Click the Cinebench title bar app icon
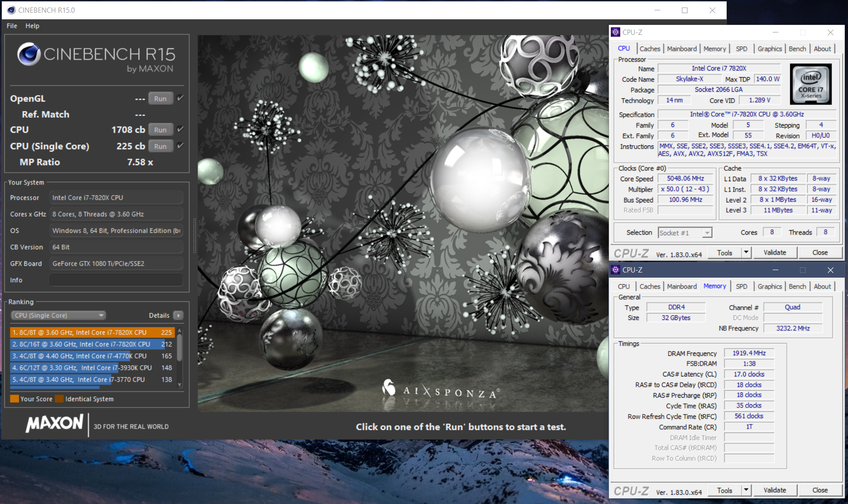This screenshot has width=848, height=504. click(12, 10)
